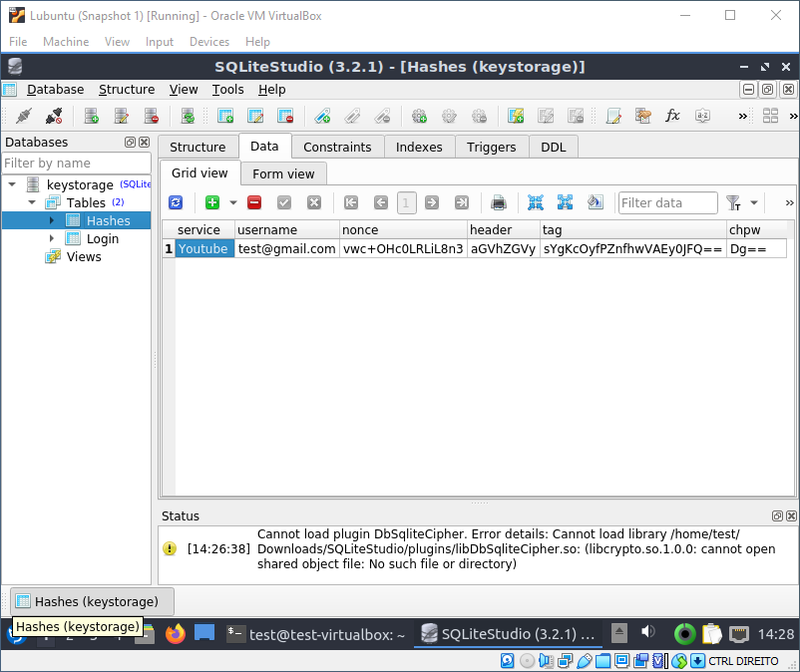Click the username column header
Screen dimensions: 800x672
(x=286, y=230)
